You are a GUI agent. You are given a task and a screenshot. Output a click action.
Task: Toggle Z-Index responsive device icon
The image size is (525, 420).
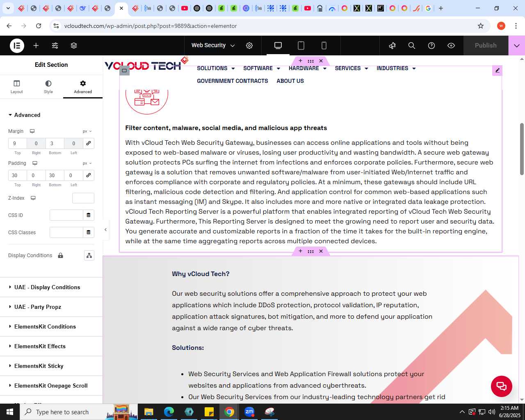[x=33, y=198]
